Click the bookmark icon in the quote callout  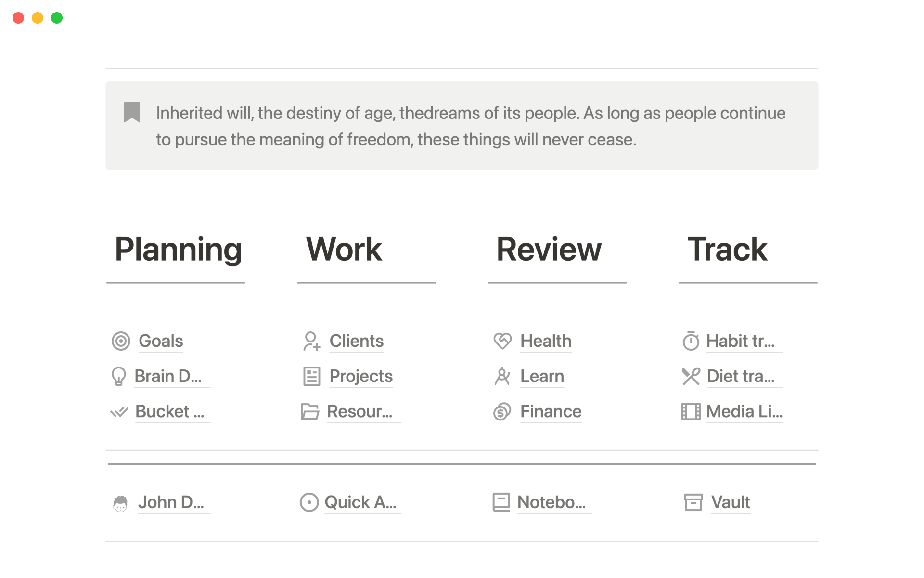[x=132, y=112]
